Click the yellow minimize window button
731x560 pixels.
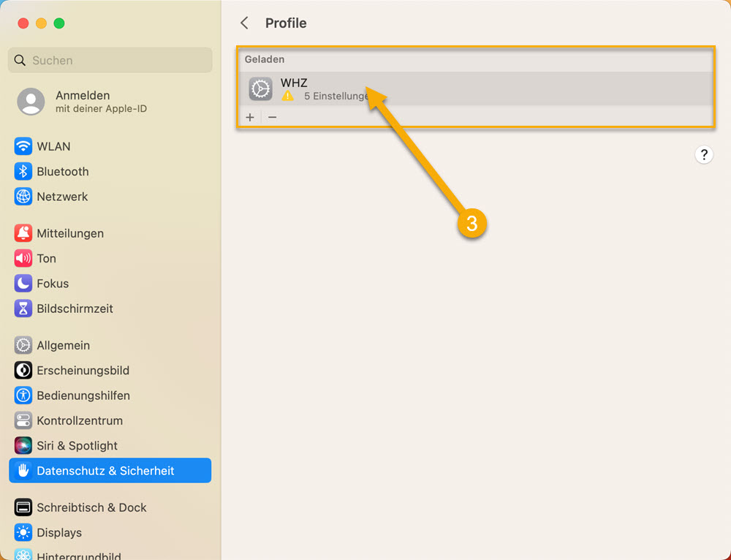point(41,23)
